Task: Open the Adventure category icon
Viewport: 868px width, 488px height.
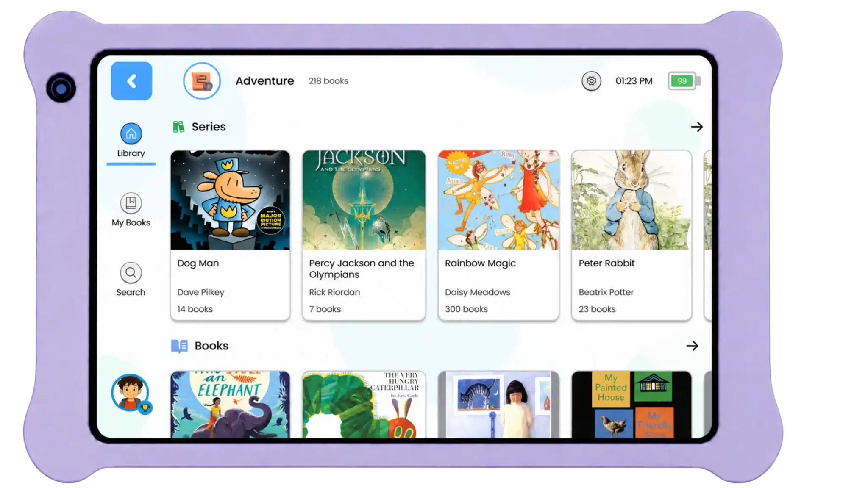Action: (202, 81)
